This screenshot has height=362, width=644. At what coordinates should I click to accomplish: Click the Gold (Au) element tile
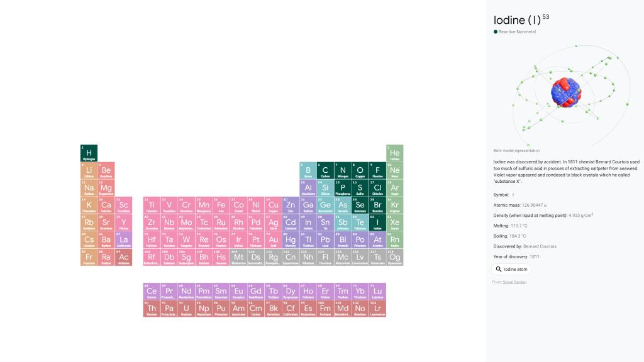273,240
